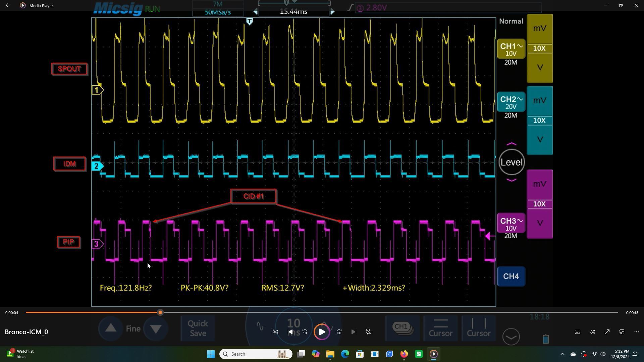Open the subtitles and captions menu
The width and height of the screenshot is (644, 362).
(x=578, y=332)
